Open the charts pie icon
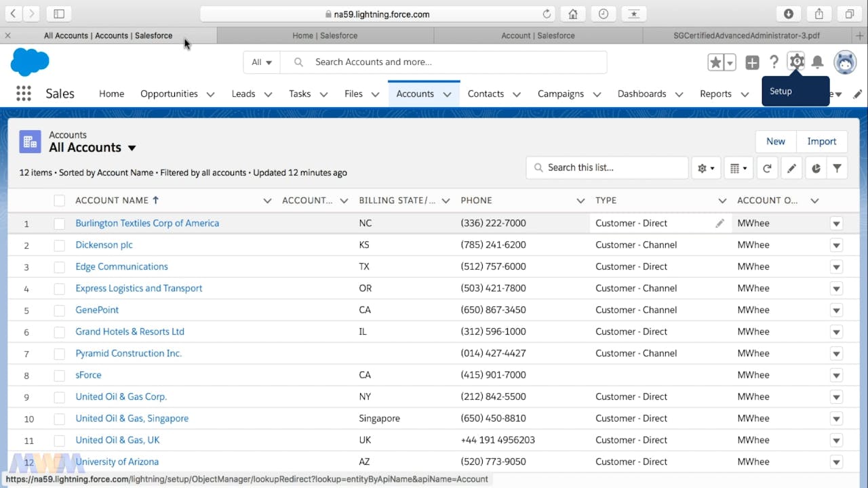 [816, 168]
